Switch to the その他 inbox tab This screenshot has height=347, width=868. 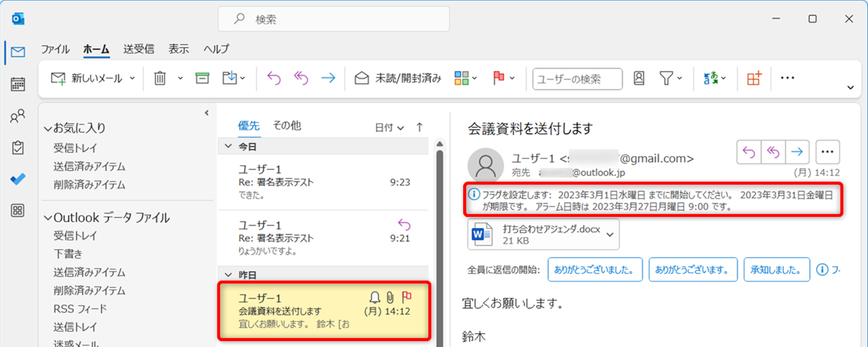pyautogui.click(x=287, y=126)
